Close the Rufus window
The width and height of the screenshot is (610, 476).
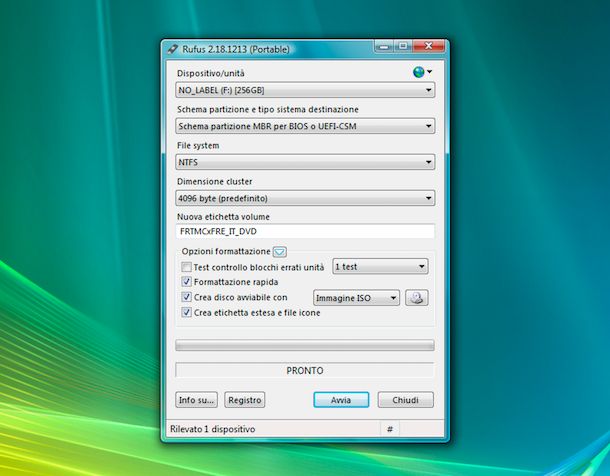428,46
